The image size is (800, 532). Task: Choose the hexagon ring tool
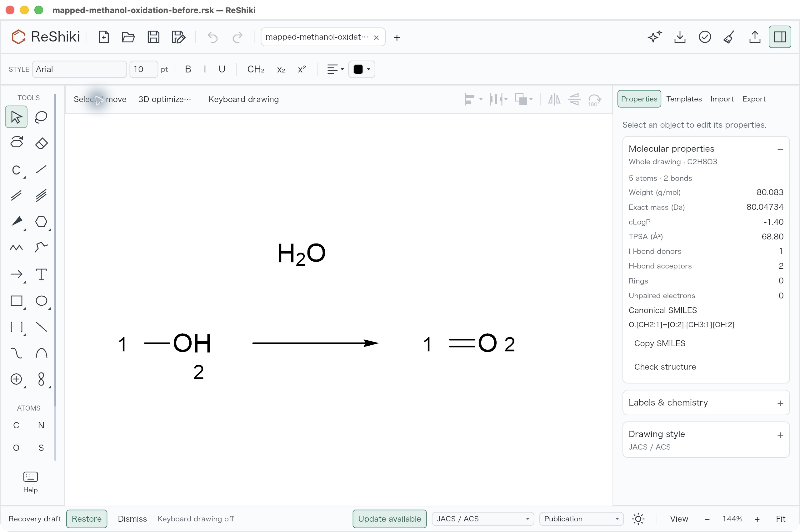[41, 222]
